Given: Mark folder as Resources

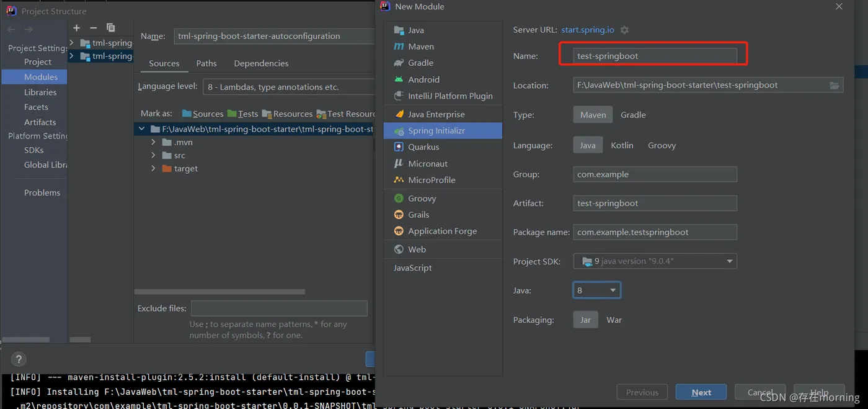Looking at the screenshot, I should pyautogui.click(x=287, y=114).
